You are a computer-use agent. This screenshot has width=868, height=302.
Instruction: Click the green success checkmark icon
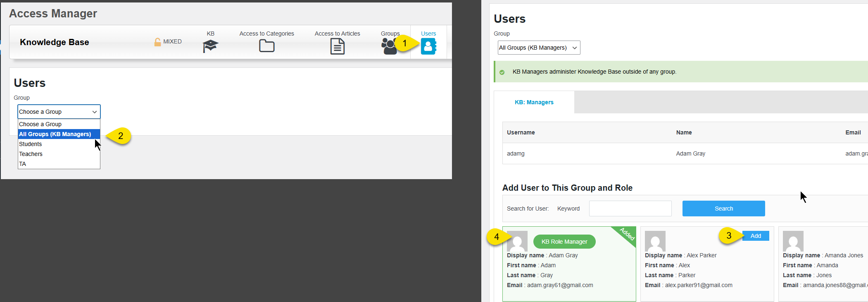[502, 72]
